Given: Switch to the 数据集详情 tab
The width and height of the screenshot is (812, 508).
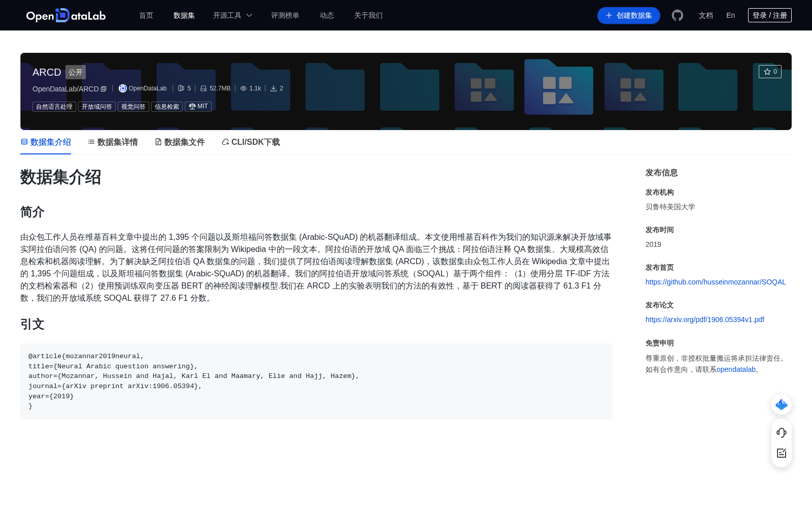Looking at the screenshot, I should tap(113, 142).
